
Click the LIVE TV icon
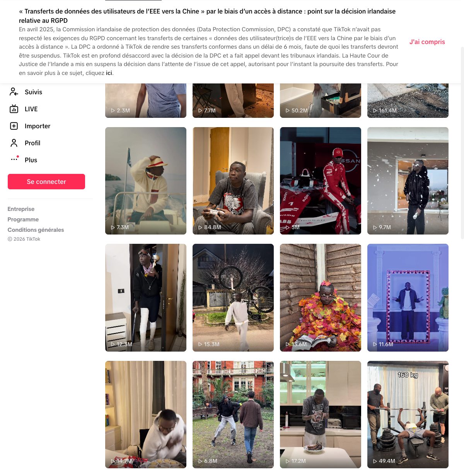pyautogui.click(x=14, y=109)
